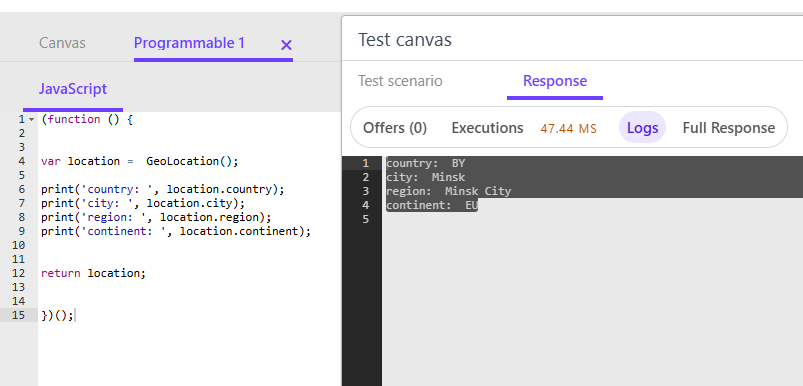Viewport: 803px width, 386px height.
Task: Open the JavaScript editor tab
Action: 73,89
